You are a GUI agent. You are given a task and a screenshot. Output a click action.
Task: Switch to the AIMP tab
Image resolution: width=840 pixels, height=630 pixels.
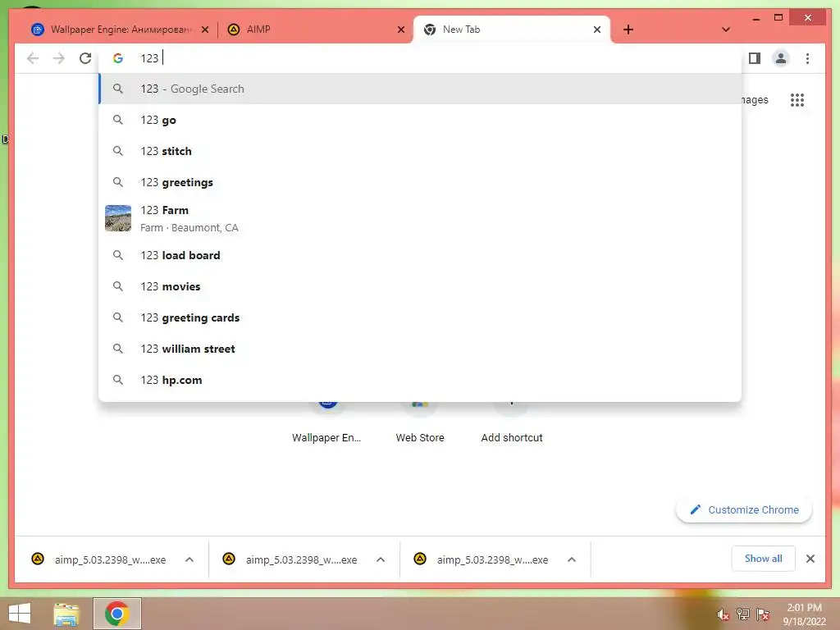coord(316,30)
